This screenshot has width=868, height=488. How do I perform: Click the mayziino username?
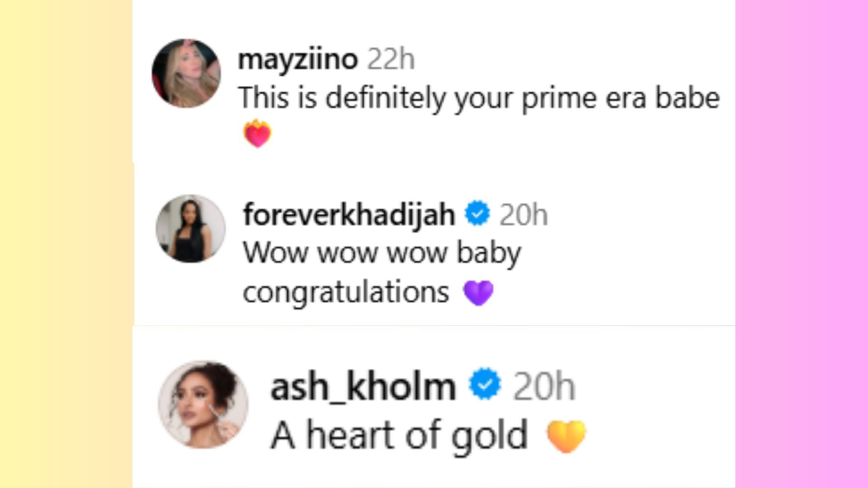click(x=298, y=59)
